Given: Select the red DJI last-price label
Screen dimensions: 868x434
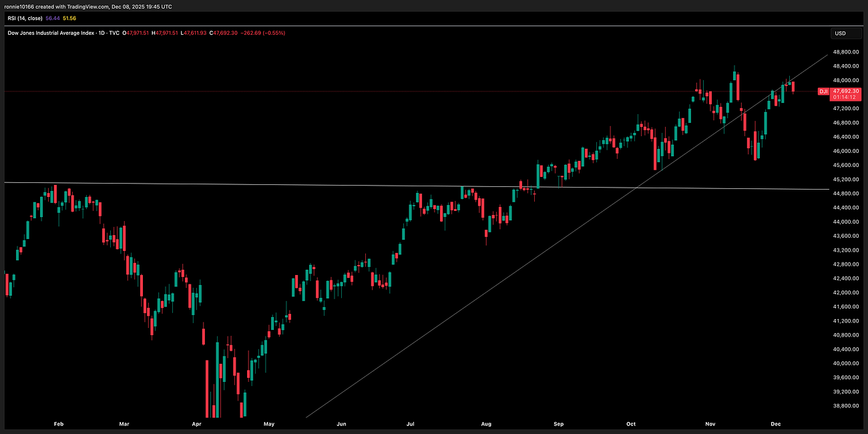Looking at the screenshot, I should [824, 91].
